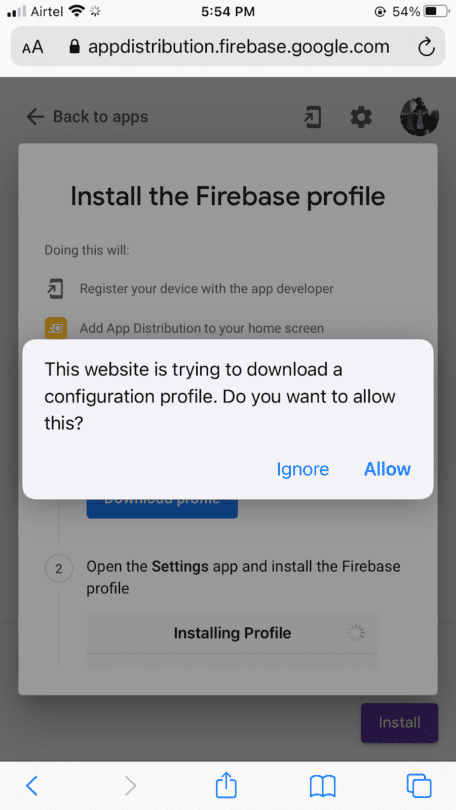Choose Ignore in the configuration profile dialog
The height and width of the screenshot is (810, 456).
(x=303, y=469)
